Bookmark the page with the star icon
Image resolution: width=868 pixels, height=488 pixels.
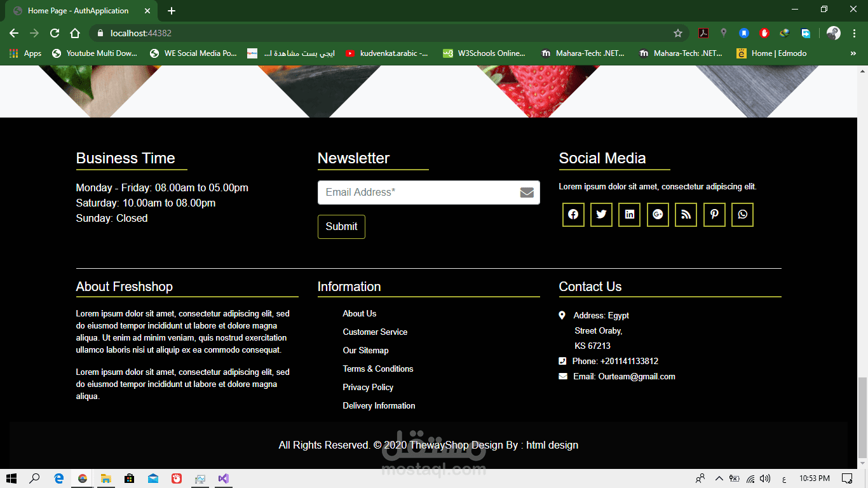pos(677,32)
